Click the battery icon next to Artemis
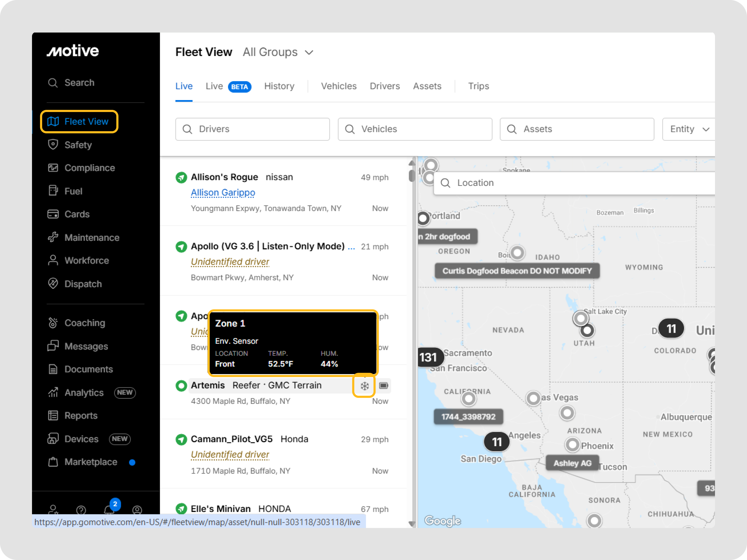Viewport: 747px width, 560px height. (x=383, y=386)
